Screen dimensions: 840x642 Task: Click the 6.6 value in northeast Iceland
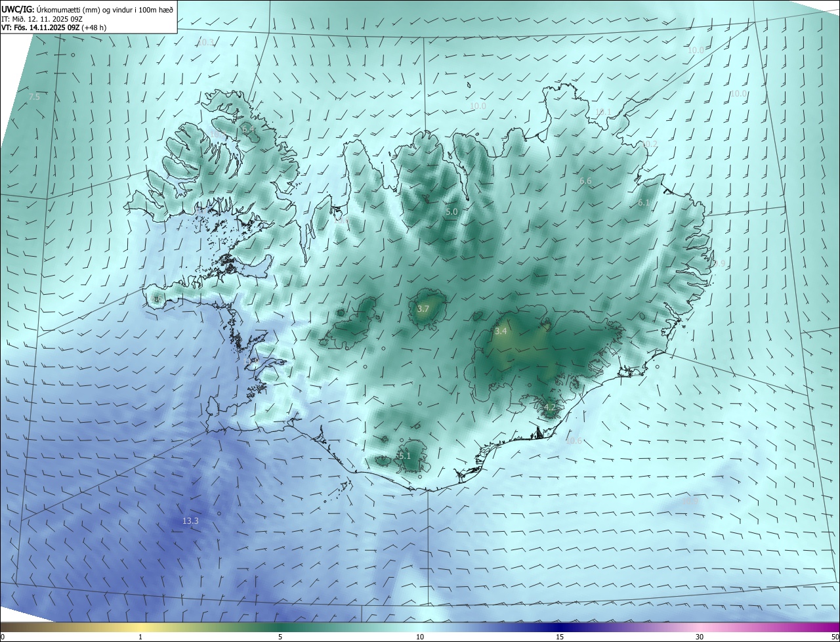[x=585, y=181]
